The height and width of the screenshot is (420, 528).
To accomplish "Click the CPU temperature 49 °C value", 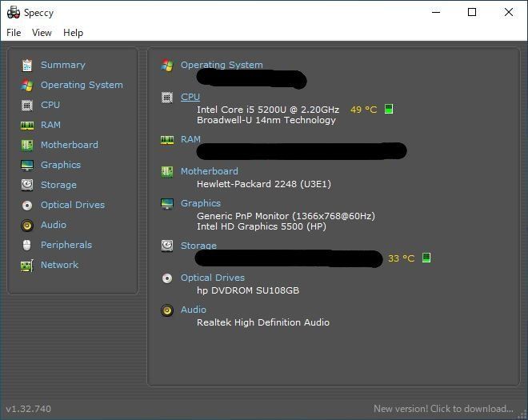I will pyautogui.click(x=364, y=110).
